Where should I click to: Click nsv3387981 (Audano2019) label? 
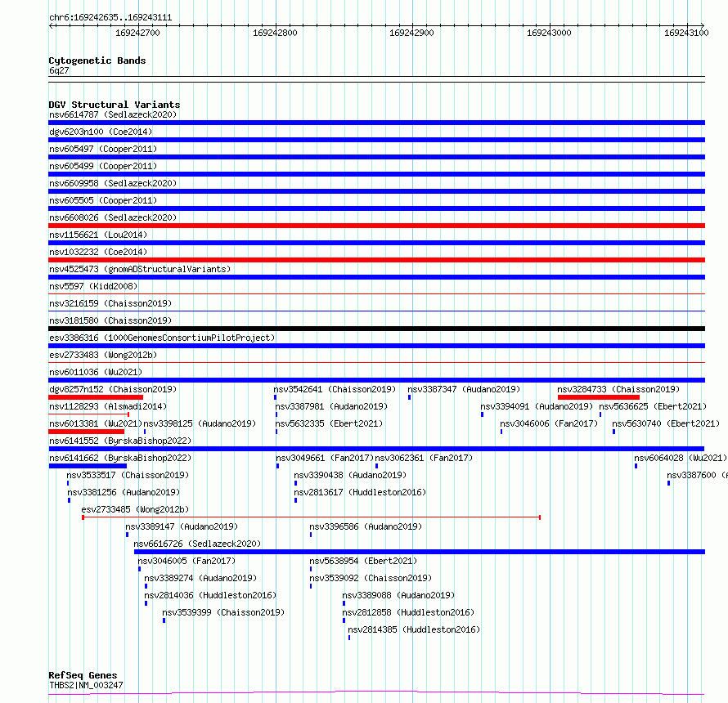[x=331, y=406]
